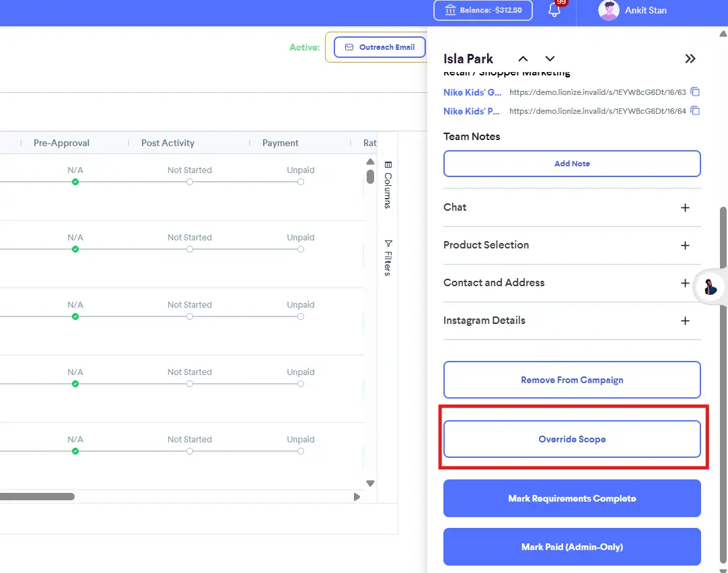Go to next influencer with down chevron
This screenshot has height=573, width=728.
[550, 59]
